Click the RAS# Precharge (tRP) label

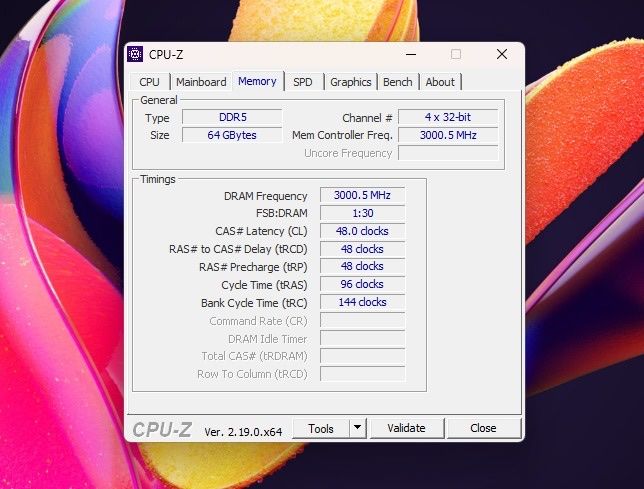click(x=253, y=267)
